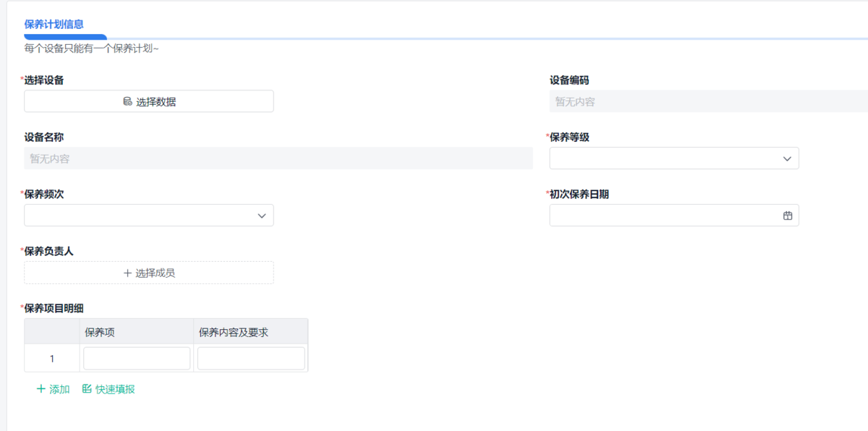868x431 pixels.
Task: Select the 选择设备 field label
Action: 44,80
